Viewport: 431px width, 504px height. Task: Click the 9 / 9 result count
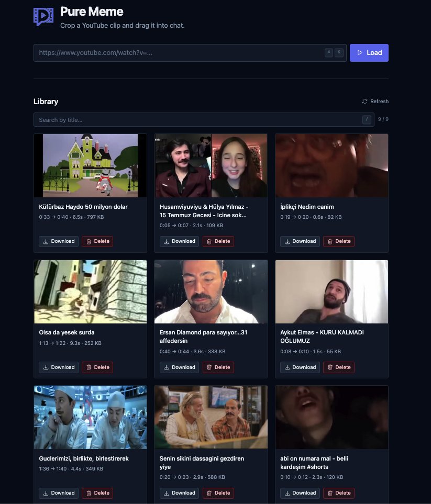[383, 119]
